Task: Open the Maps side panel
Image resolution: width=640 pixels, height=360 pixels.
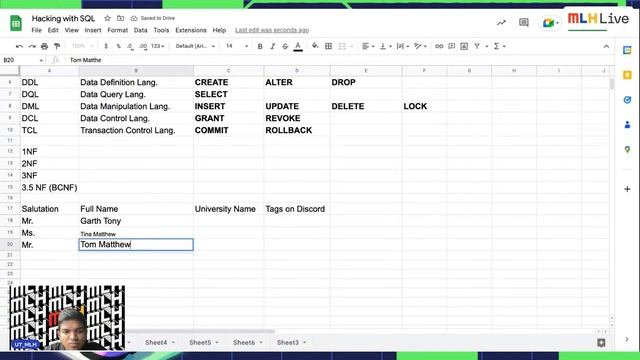Action: [x=627, y=150]
